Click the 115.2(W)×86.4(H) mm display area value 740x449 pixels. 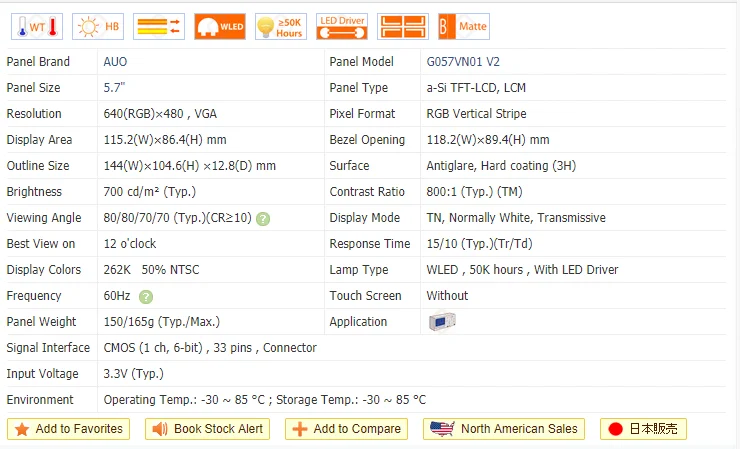(165, 140)
